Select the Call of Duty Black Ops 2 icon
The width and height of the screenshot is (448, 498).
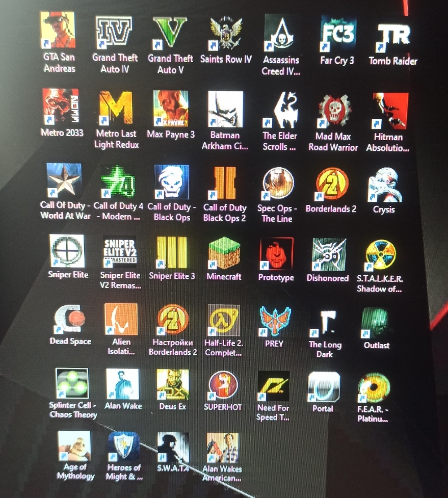pyautogui.click(x=225, y=183)
